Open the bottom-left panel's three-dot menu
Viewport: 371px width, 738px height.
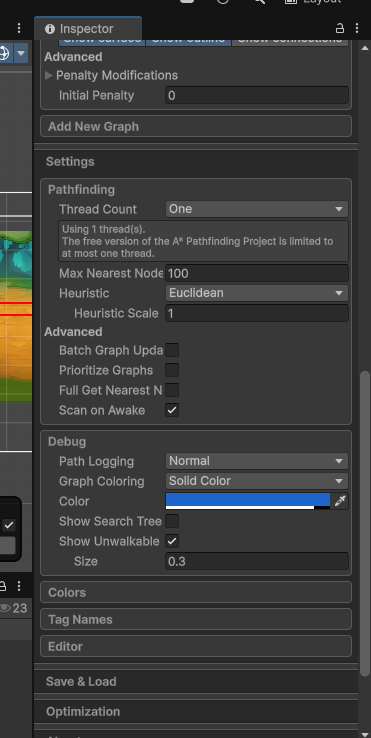point(19,586)
